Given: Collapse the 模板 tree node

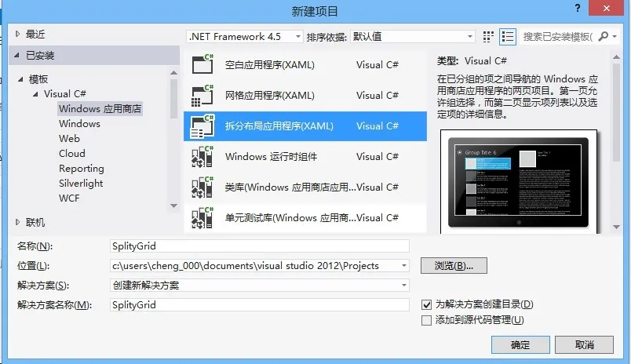Looking at the screenshot, I should click(20, 79).
